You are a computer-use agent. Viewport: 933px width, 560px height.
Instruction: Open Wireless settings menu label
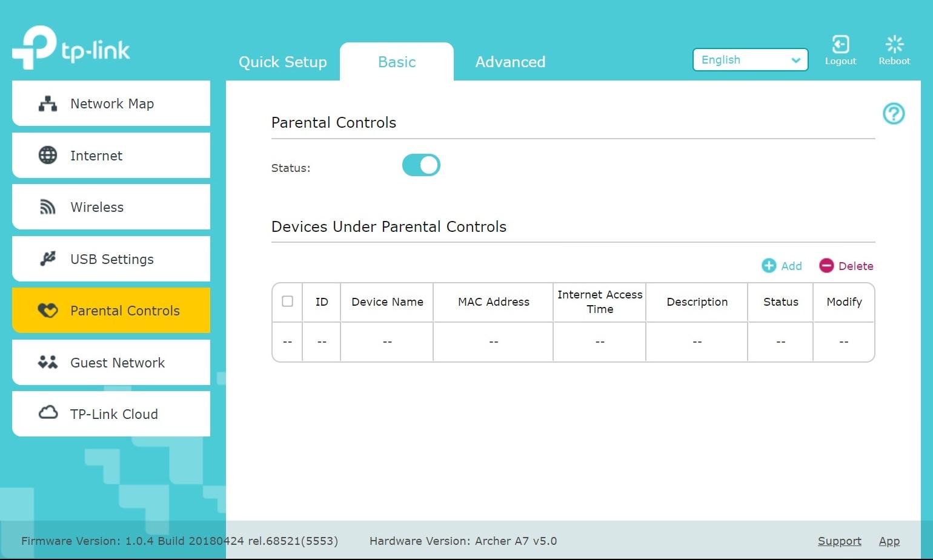(x=97, y=207)
